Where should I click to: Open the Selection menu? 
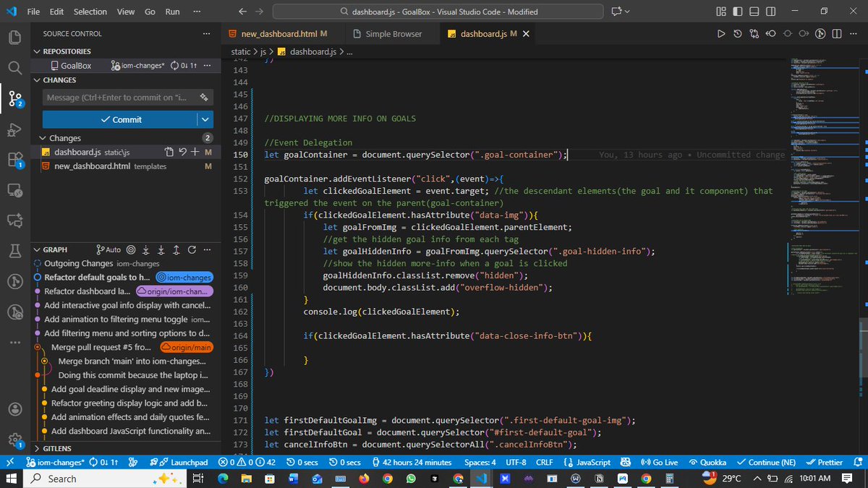[90, 12]
